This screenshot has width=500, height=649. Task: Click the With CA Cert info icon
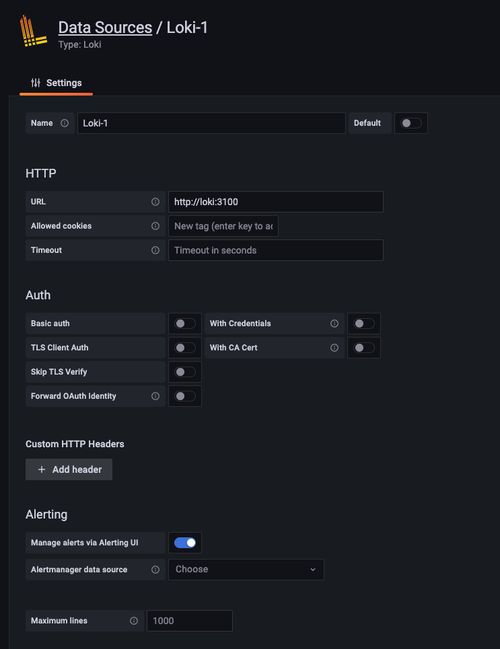click(334, 348)
